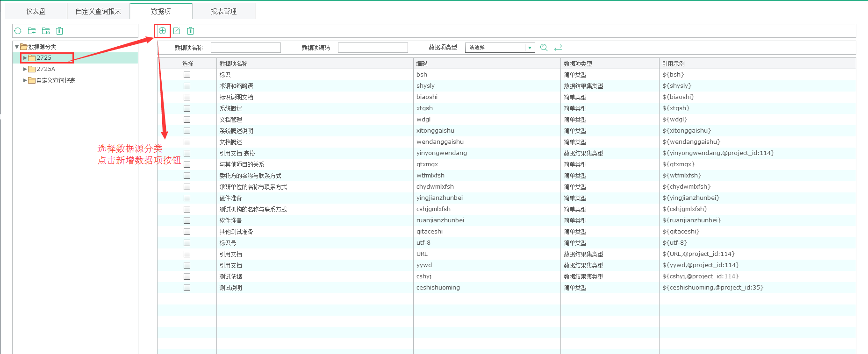Collapse the 数据源分类 root node
The height and width of the screenshot is (354, 868).
click(x=17, y=47)
